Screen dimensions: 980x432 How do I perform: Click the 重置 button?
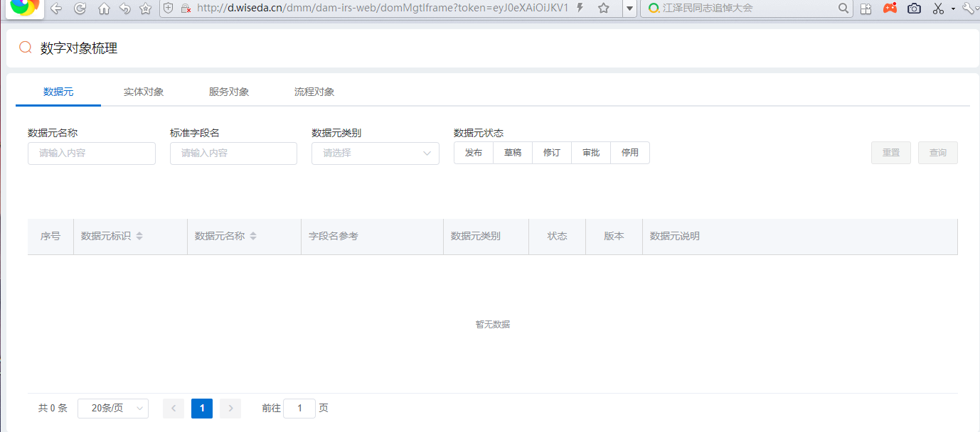[x=890, y=153]
